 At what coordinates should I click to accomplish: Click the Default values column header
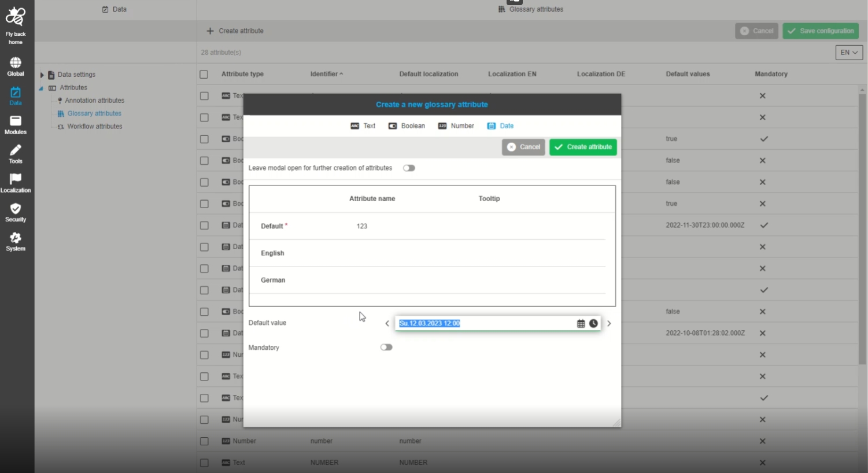click(688, 74)
